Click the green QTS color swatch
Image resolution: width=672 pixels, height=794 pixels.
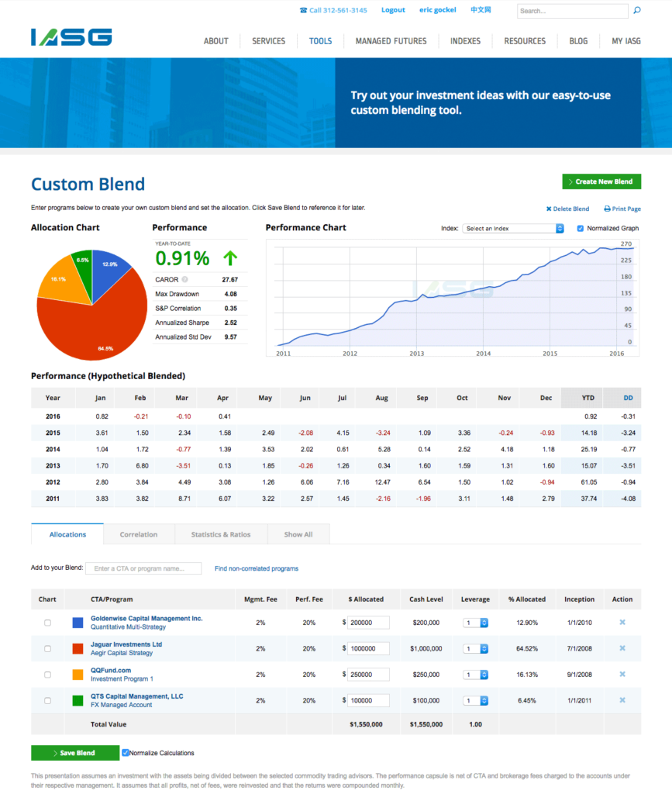click(78, 701)
